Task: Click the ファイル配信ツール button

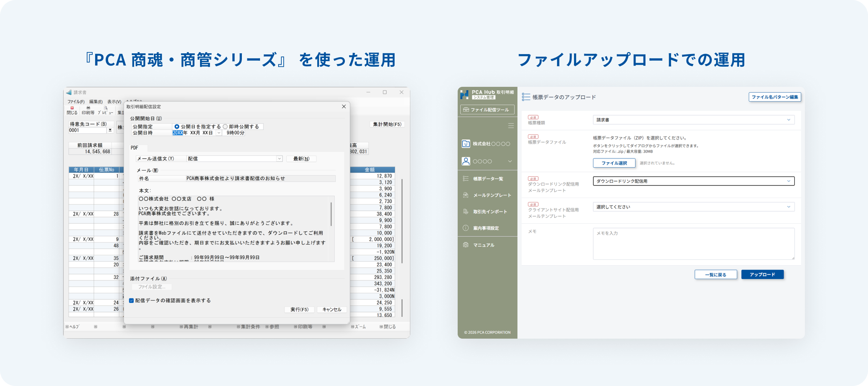Action: [x=487, y=110]
